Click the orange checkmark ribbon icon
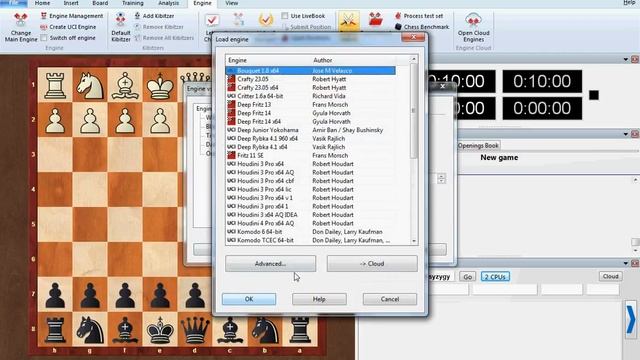The width and height of the screenshot is (640, 360). click(266, 20)
